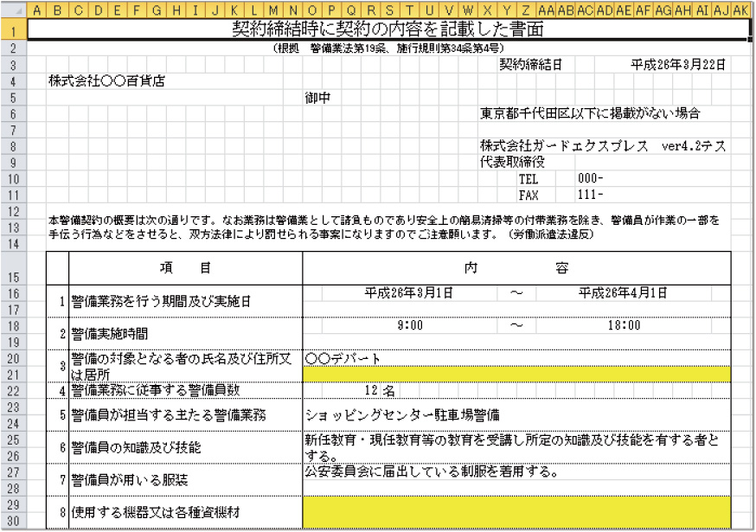Select row header 19
Image resolution: width=756 pixels, height=532 pixels.
(x=14, y=342)
